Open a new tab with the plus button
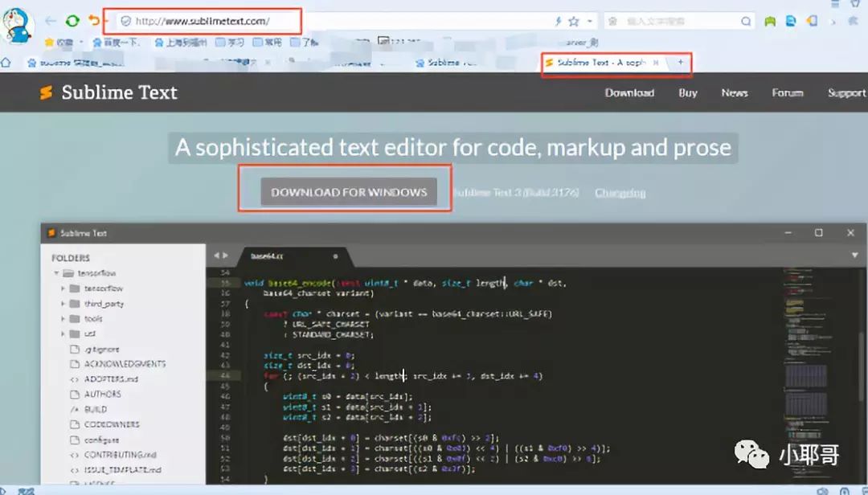Image resolution: width=868 pixels, height=495 pixels. coord(681,62)
